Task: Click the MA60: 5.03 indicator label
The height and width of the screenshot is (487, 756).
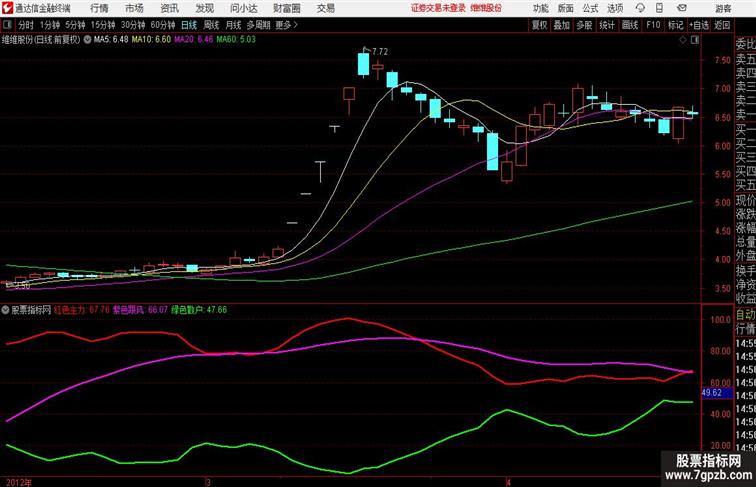Action: (236, 40)
